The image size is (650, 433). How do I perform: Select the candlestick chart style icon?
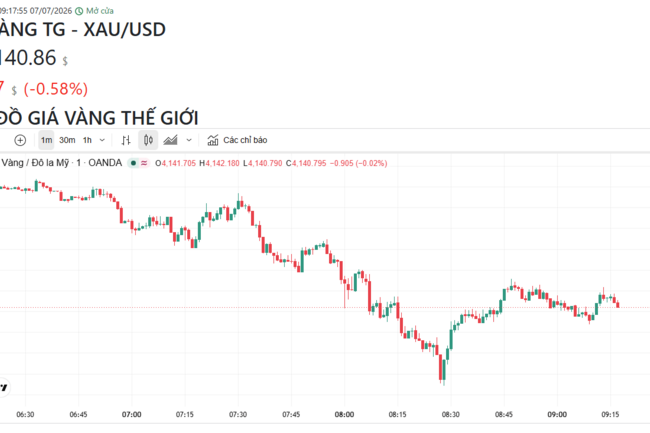(x=148, y=140)
